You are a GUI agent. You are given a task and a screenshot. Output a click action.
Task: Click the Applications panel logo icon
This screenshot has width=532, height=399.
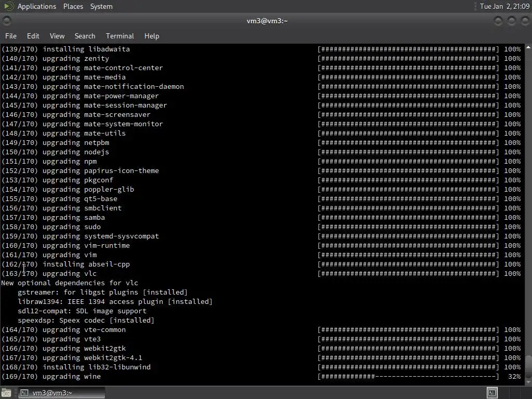pos(8,6)
